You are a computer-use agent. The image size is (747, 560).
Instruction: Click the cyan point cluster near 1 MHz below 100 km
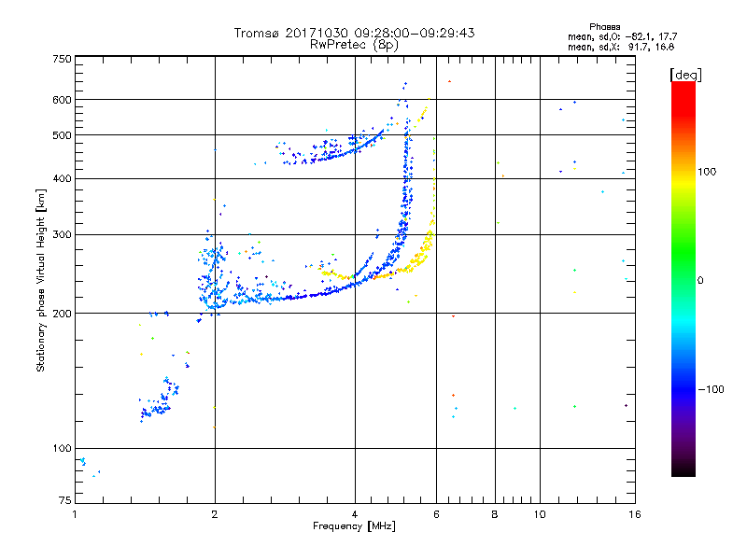(83, 461)
